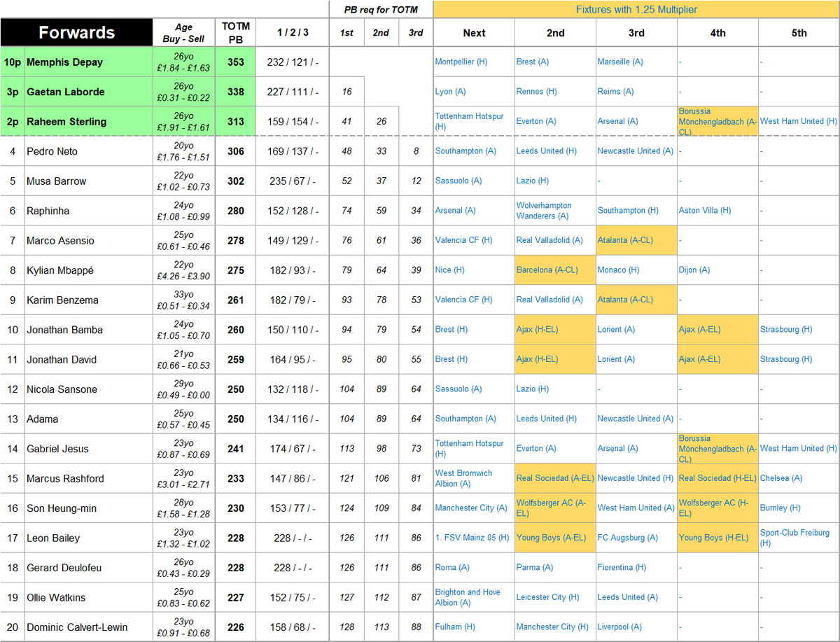The image size is (840, 642).
Task: Select Musa Barrow's 235 / 67 / - score
Action: tap(292, 181)
